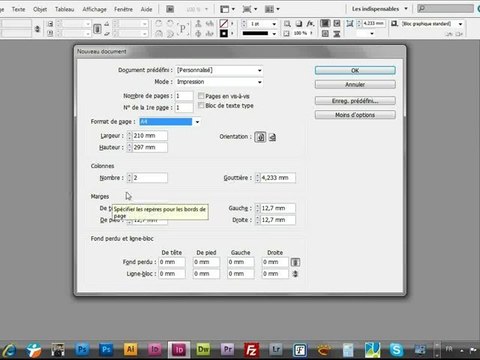Open the Objet menu
Image resolution: width=480 pixels, height=360 pixels.
tap(40, 9)
